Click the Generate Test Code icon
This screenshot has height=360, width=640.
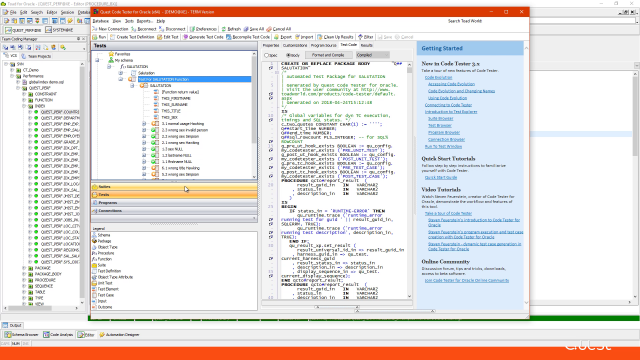click(185, 37)
